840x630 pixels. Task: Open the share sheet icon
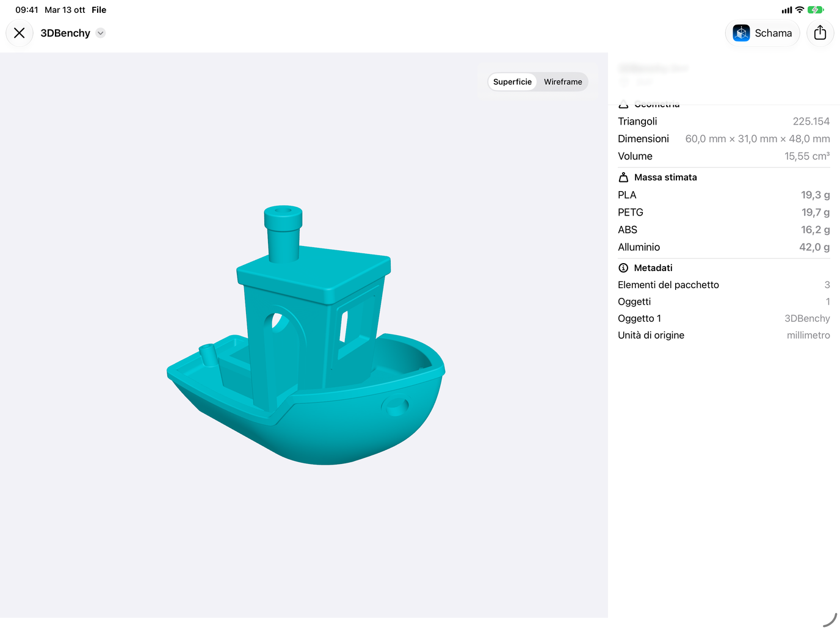(x=820, y=33)
